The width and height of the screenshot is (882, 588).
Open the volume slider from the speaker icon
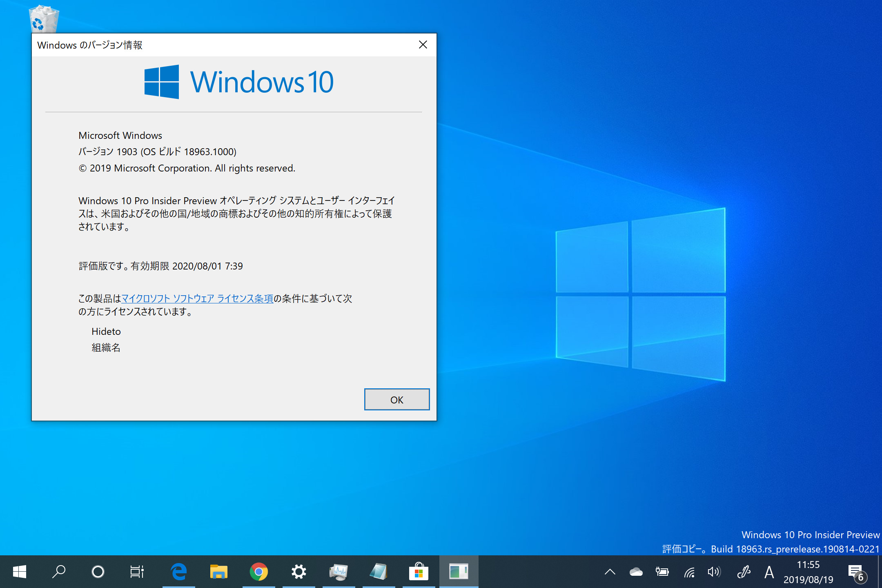(715, 572)
